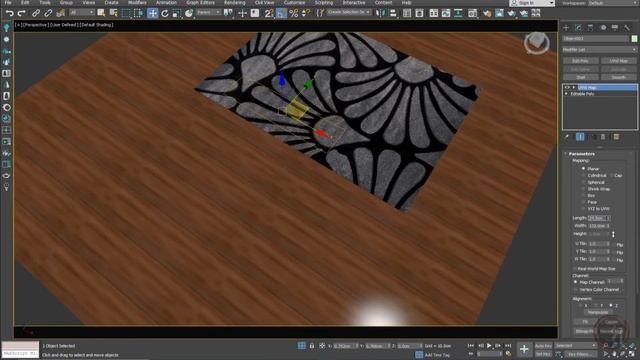Collapse the Parameters rollout
This screenshot has height=360, width=640.
tap(581, 154)
